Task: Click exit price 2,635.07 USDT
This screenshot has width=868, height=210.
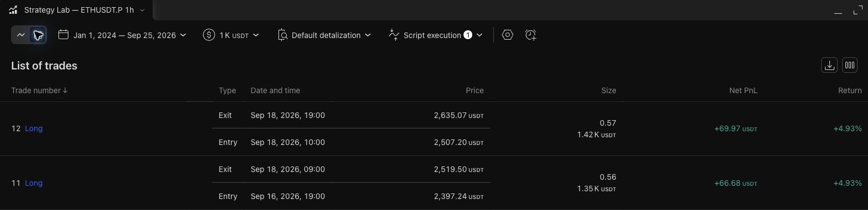Action: tap(459, 116)
